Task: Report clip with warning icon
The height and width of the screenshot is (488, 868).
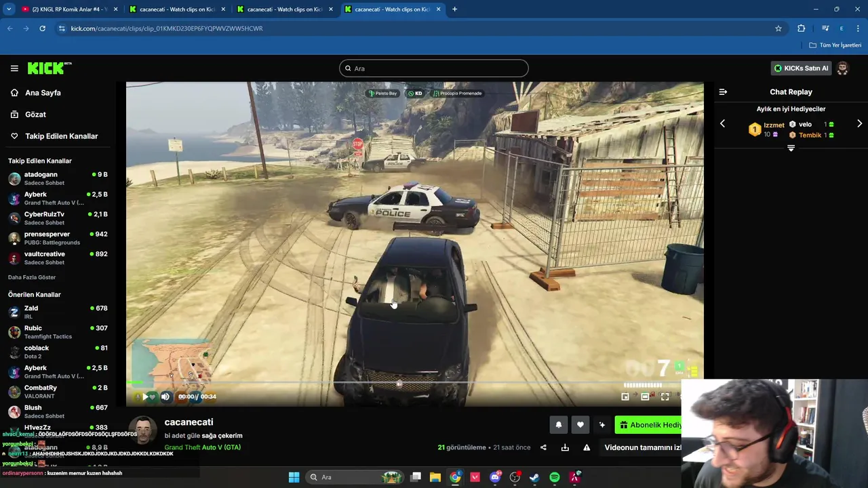Action: pos(587,447)
